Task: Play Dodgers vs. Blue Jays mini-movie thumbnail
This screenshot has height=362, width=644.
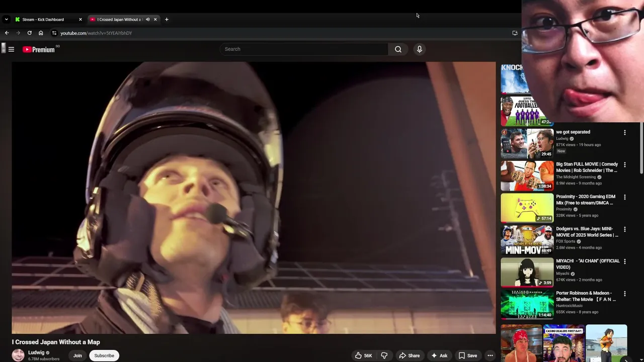Action: (x=527, y=240)
